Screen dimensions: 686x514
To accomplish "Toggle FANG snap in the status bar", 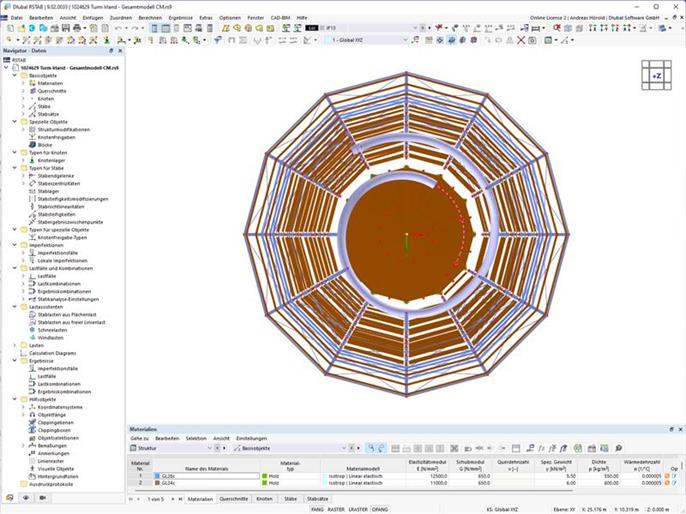I will [x=317, y=509].
